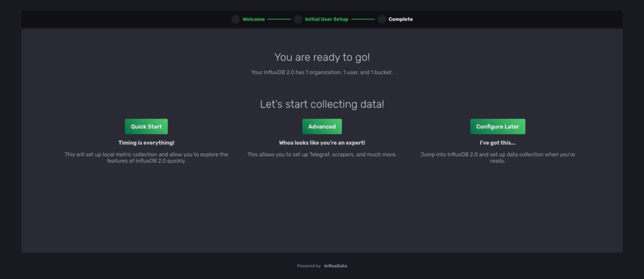This screenshot has height=279, width=644.
Task: Start setup with the Quick Start button
Action: [147, 127]
